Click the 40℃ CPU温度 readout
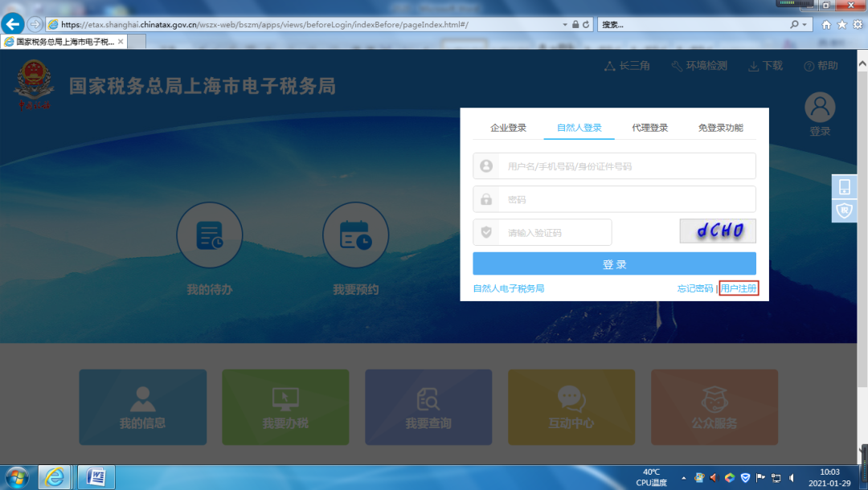The image size is (868, 490). click(652, 477)
